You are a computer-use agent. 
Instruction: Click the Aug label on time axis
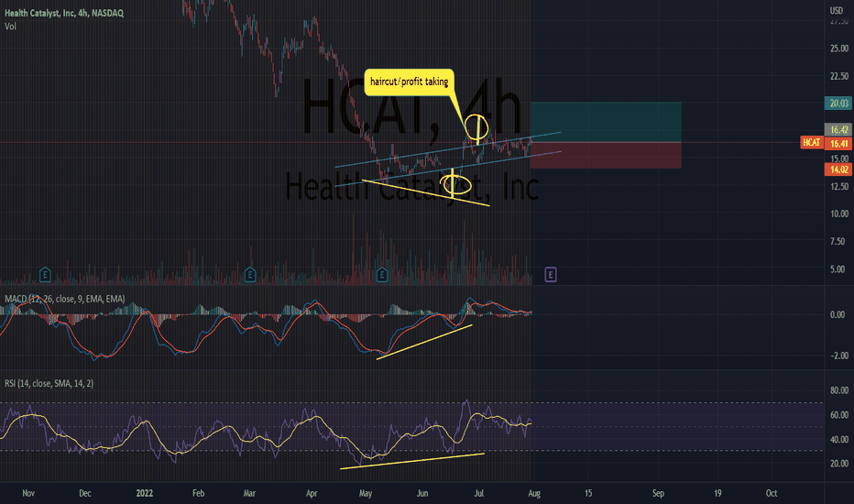coord(534,493)
